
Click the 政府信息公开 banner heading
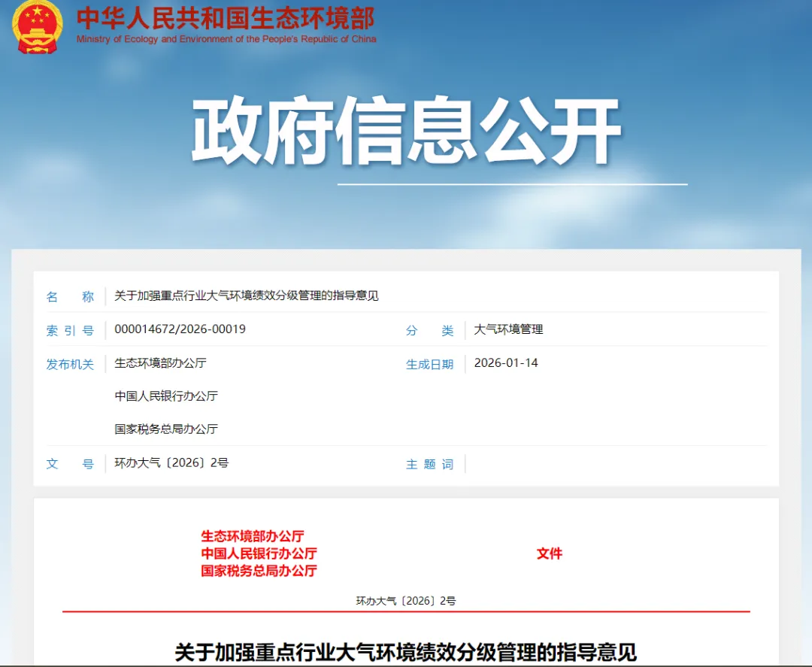(407, 130)
